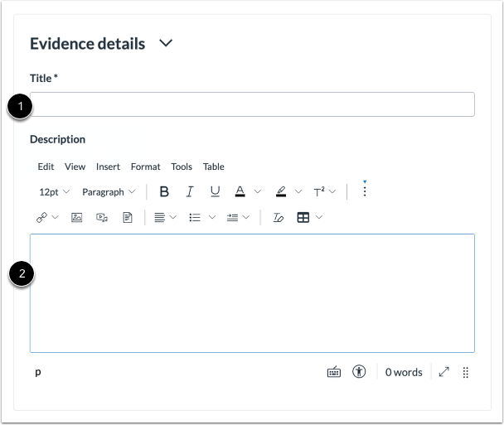Click the insert document icon
This screenshot has height=425, width=504.
pyautogui.click(x=128, y=218)
